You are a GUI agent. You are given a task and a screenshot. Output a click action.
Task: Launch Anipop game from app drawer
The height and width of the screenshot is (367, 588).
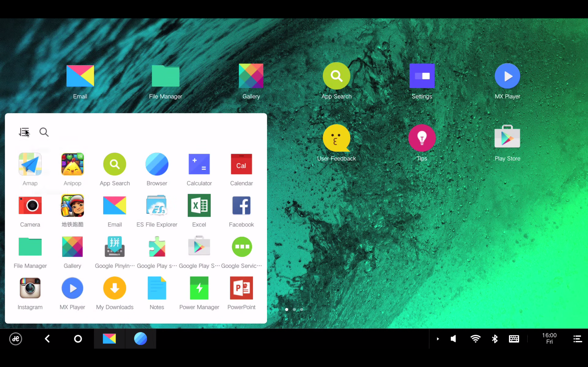(x=72, y=164)
